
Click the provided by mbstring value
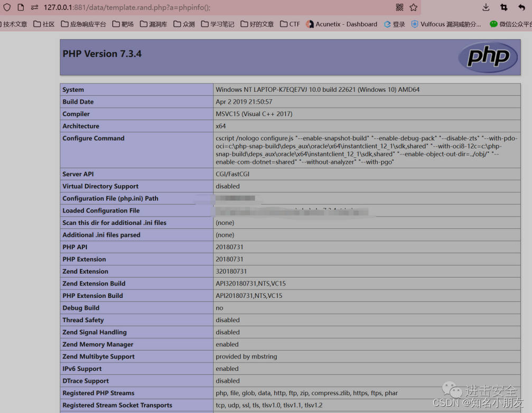click(x=246, y=356)
